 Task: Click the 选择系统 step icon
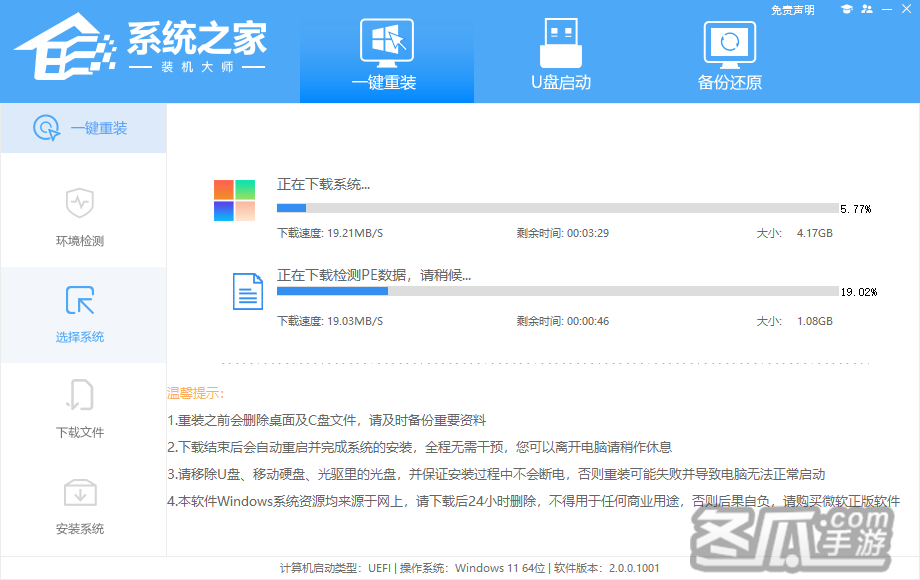(80, 300)
